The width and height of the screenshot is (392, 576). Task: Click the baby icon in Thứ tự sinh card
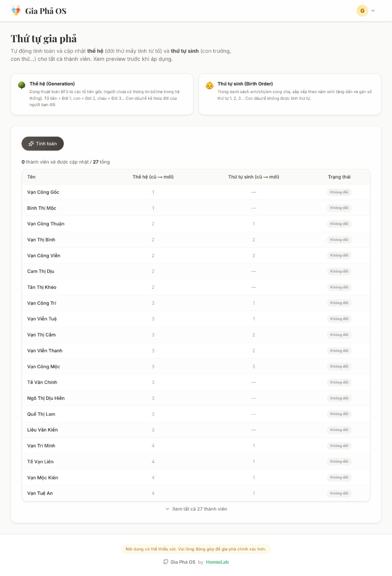[209, 85]
